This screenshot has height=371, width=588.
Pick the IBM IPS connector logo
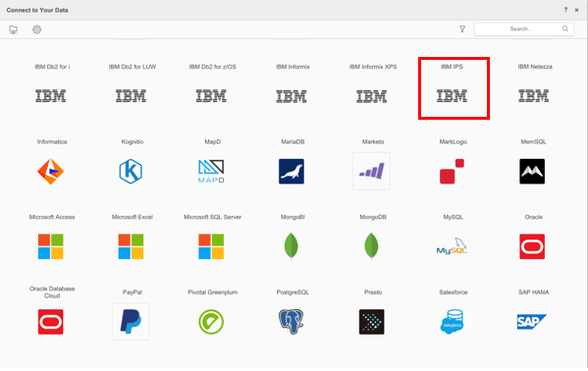452,96
